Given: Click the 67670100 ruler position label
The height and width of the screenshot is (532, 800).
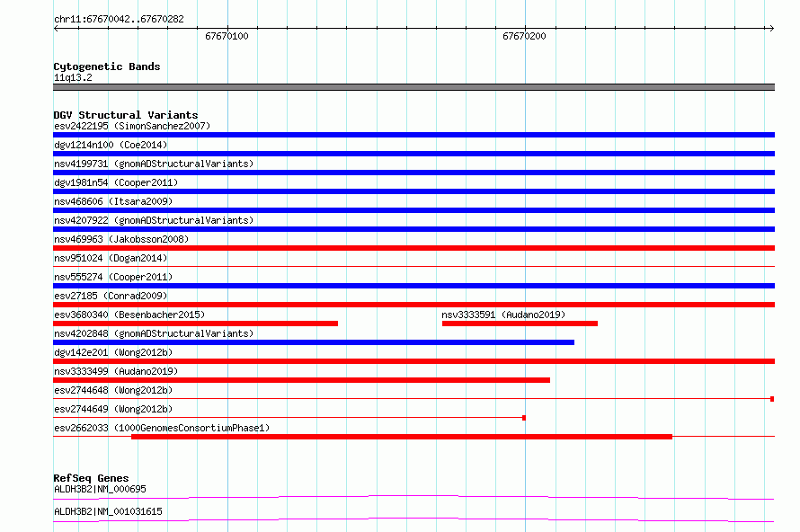Looking at the screenshot, I should click(227, 36).
